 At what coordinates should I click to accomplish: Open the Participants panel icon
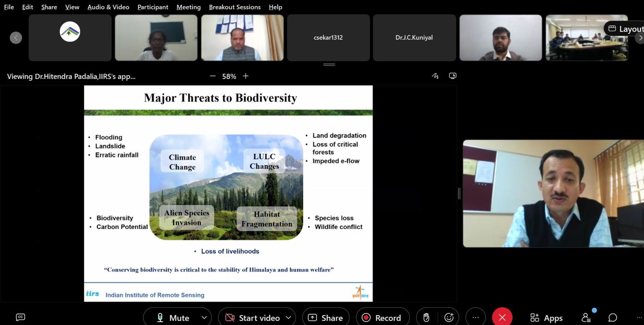(x=586, y=318)
